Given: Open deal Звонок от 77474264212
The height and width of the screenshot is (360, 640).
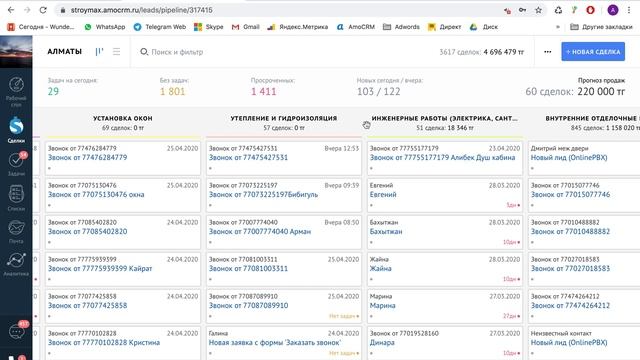Looking at the screenshot, I should tap(570, 306).
